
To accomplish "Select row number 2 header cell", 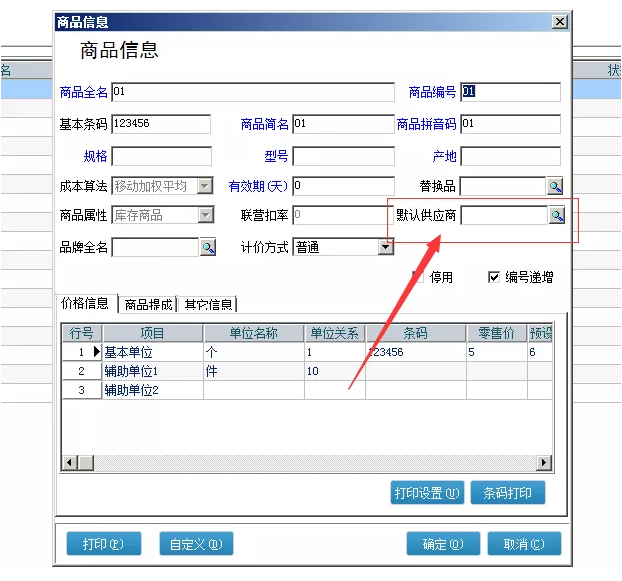I will pyautogui.click(x=82, y=371).
